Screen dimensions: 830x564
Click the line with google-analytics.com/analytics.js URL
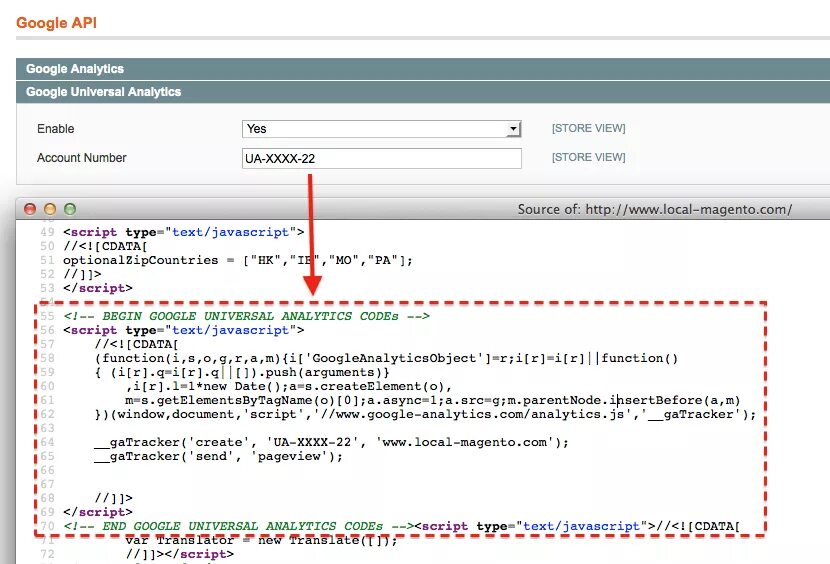(426, 414)
